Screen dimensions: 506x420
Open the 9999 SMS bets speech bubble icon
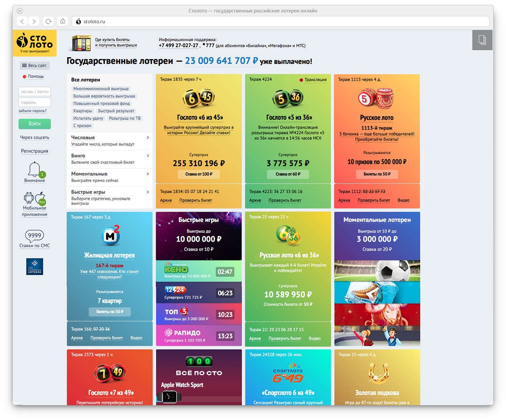(x=34, y=235)
